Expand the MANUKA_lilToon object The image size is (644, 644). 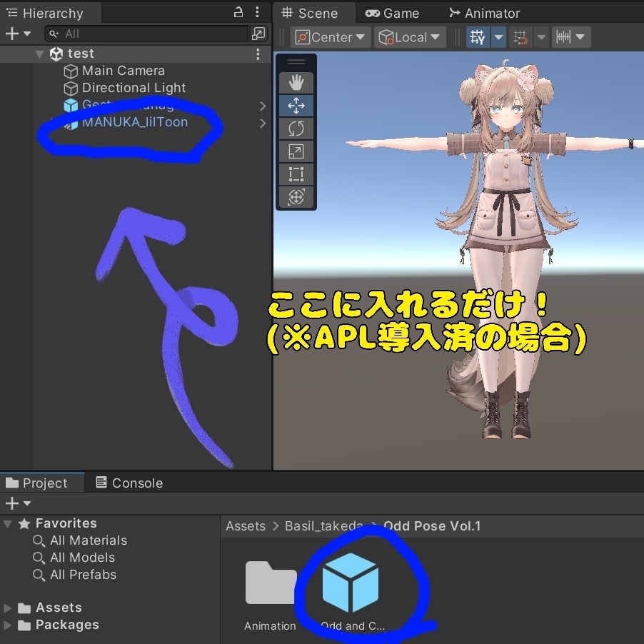click(262, 122)
